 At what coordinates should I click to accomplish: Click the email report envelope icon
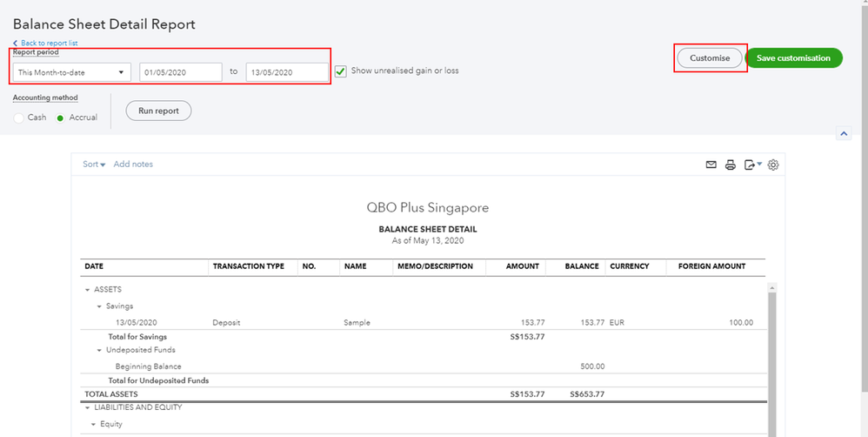click(711, 165)
